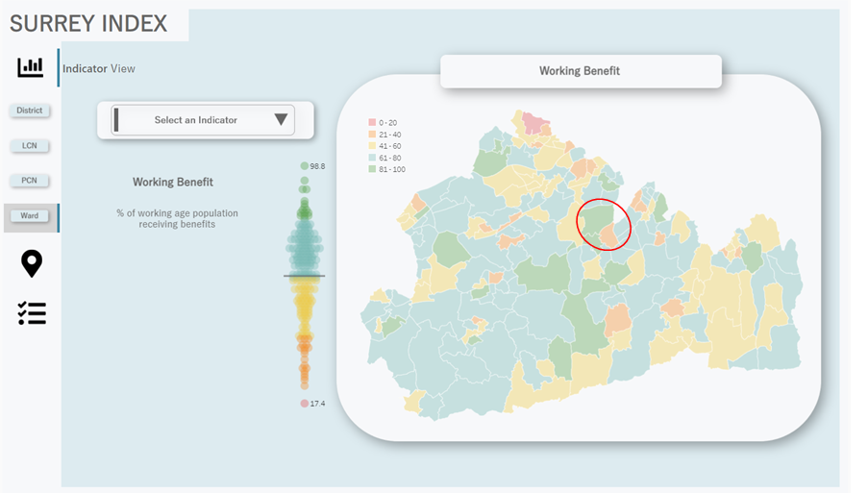Click the 61 - 80 legend swatch
Image resolution: width=868 pixels, height=493 pixels.
(x=372, y=158)
